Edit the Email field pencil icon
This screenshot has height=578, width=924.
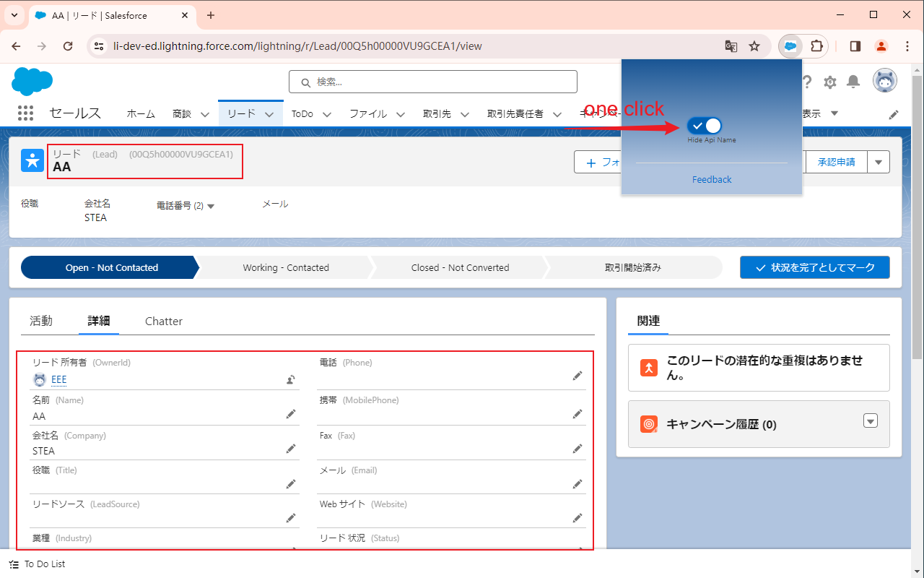(577, 484)
